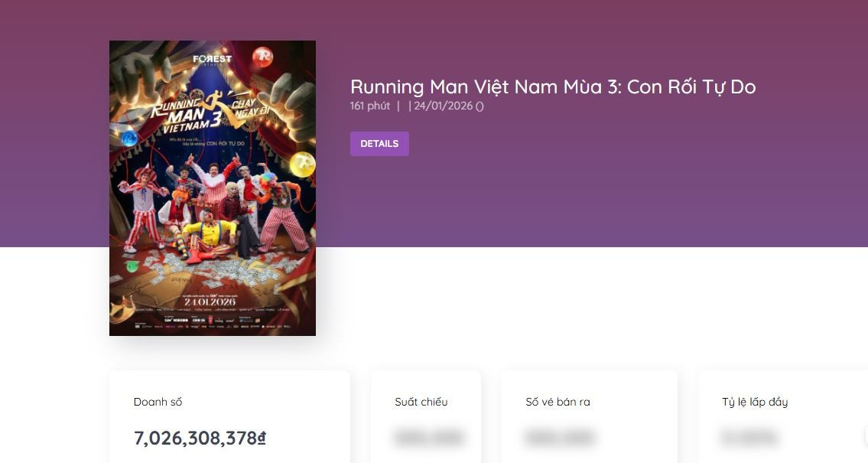Viewport: 868px width, 463px height.
Task: Click the purple DETAILS button
Action: [379, 143]
